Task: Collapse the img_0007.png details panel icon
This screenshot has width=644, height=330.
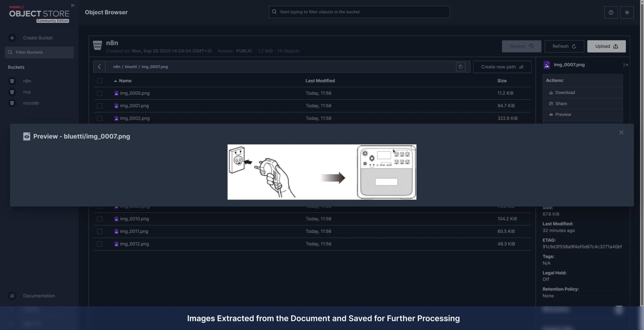Action: point(626,65)
